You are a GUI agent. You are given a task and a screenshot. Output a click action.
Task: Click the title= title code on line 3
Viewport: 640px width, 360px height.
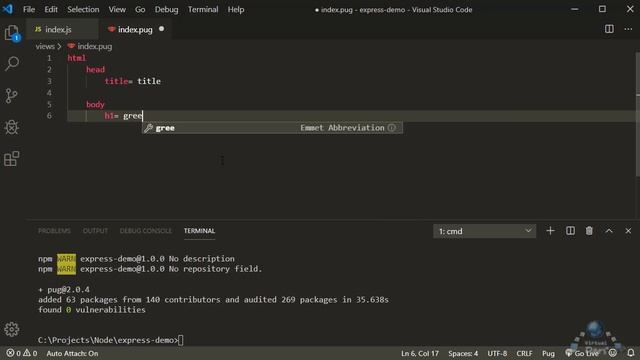pyautogui.click(x=133, y=81)
